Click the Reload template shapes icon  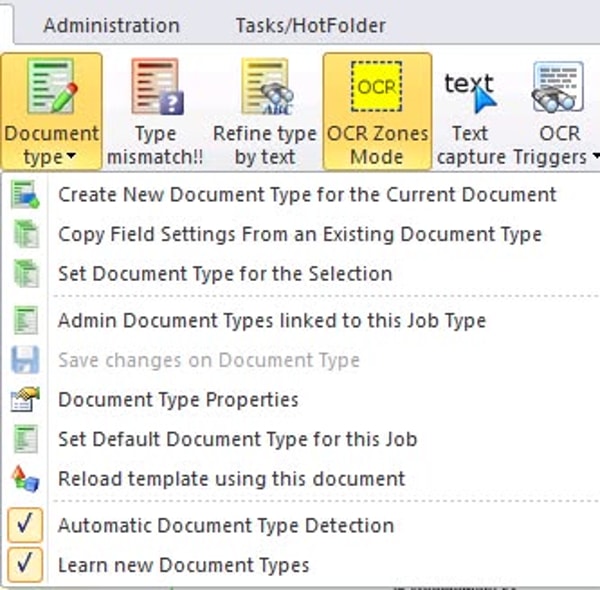click(25, 479)
